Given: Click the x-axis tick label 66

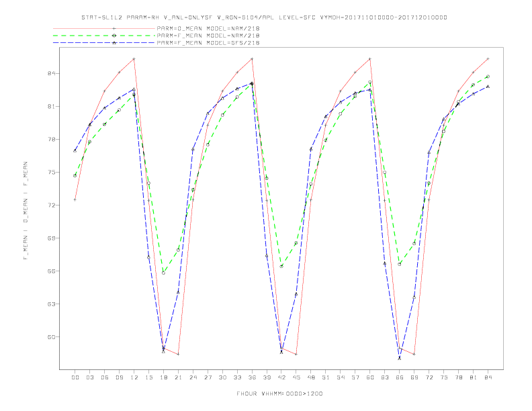Looking at the screenshot, I should click(400, 377).
